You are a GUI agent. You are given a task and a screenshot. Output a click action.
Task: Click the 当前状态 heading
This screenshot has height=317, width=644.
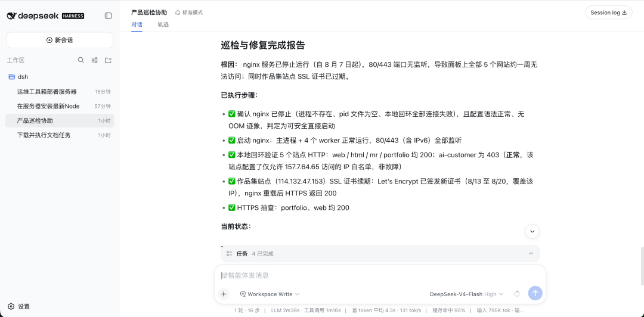point(236,226)
